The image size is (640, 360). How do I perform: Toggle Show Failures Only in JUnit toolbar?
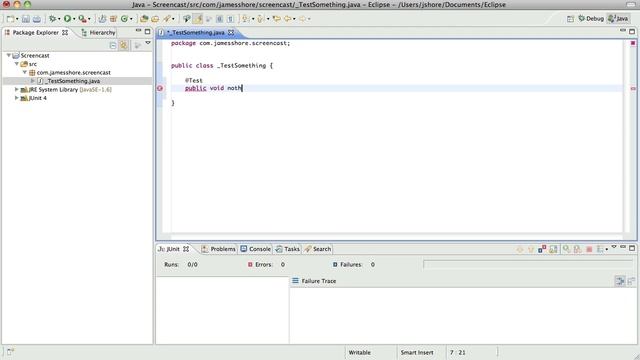542,249
